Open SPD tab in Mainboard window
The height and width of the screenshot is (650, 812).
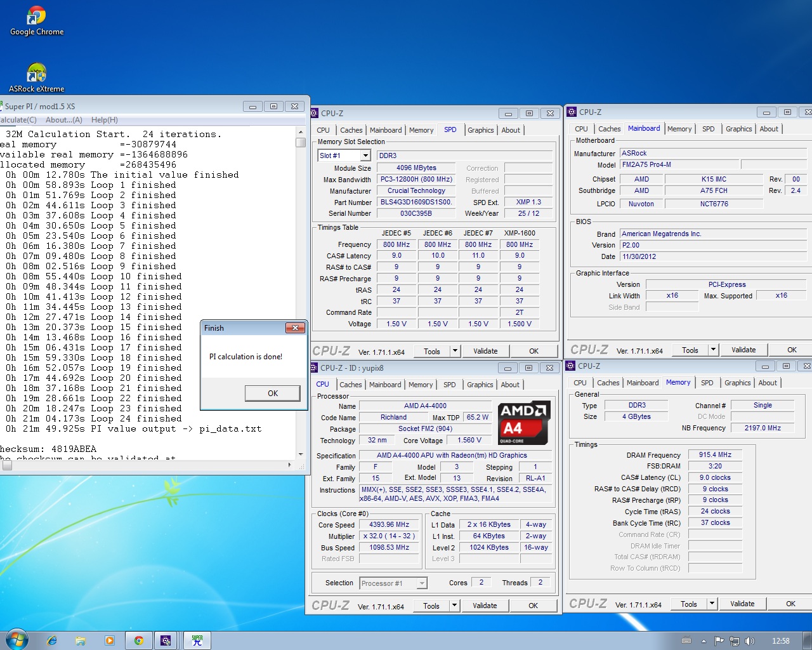[x=709, y=129]
